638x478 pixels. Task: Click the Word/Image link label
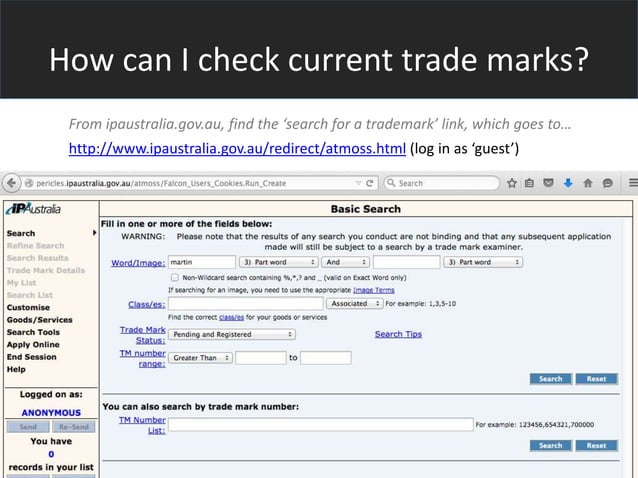point(138,263)
